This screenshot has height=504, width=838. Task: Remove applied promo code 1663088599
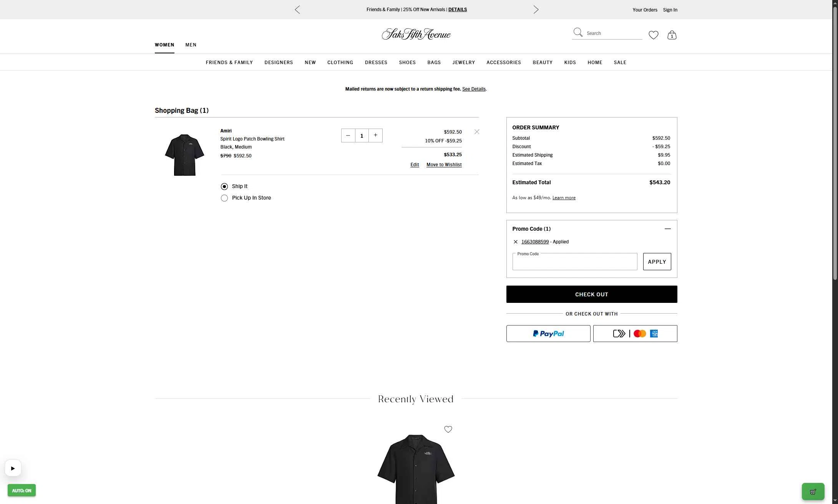515,242
